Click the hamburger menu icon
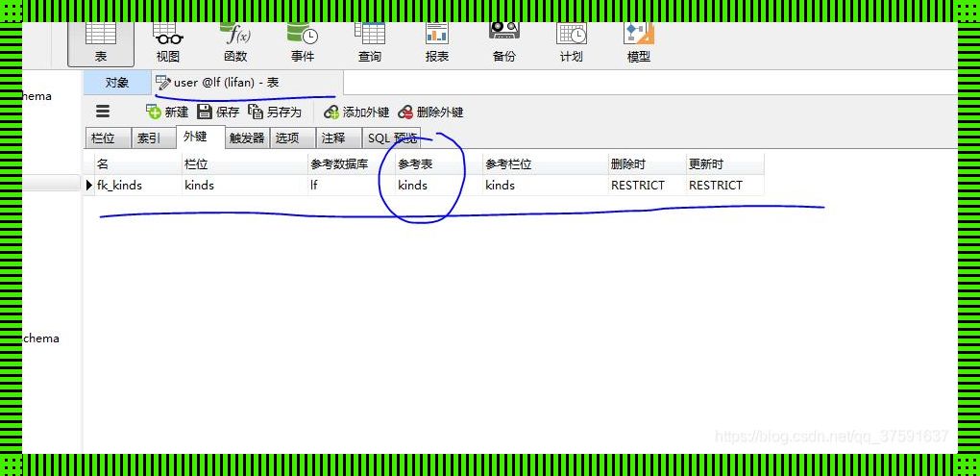 pyautogui.click(x=103, y=112)
